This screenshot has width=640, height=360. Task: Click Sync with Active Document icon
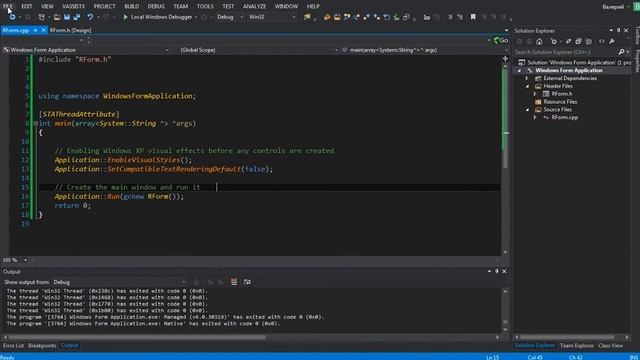(568, 42)
